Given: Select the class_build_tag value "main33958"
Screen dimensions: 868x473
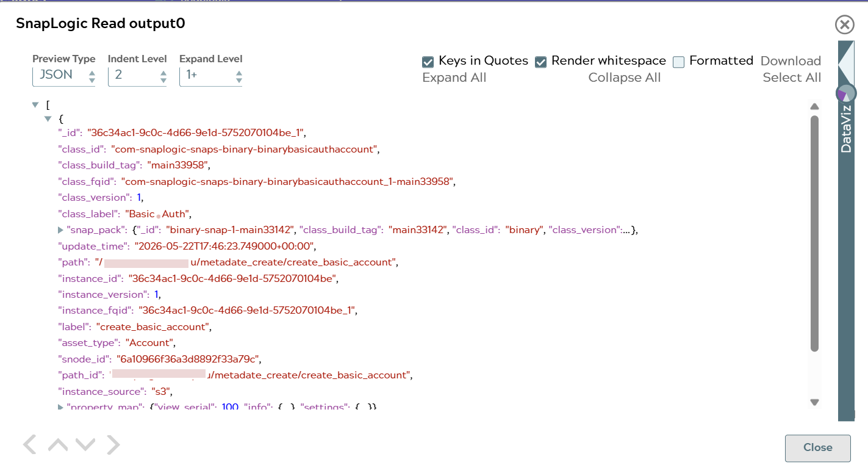Looking at the screenshot, I should click(178, 165).
